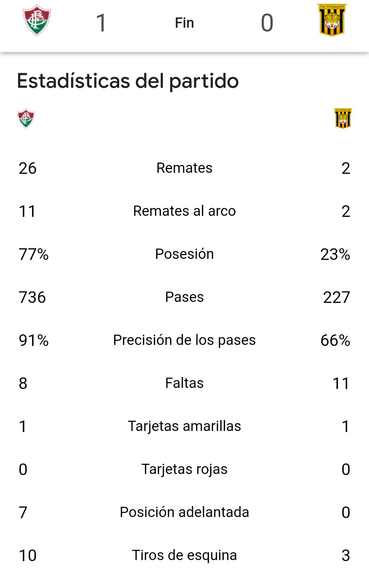Select the Remates stat row label

tap(184, 168)
